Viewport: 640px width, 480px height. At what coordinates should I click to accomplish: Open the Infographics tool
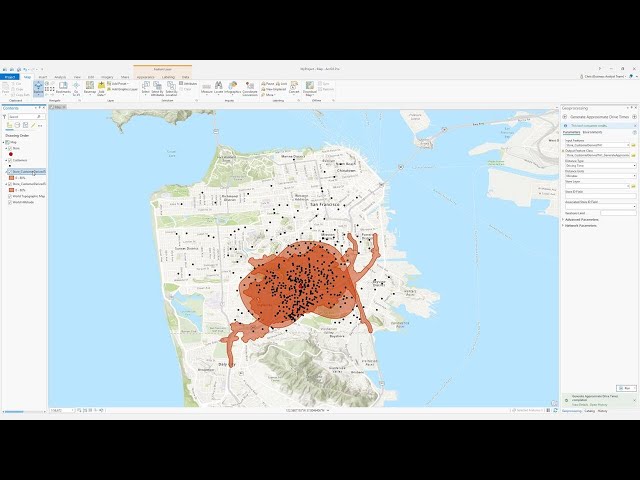tap(233, 88)
